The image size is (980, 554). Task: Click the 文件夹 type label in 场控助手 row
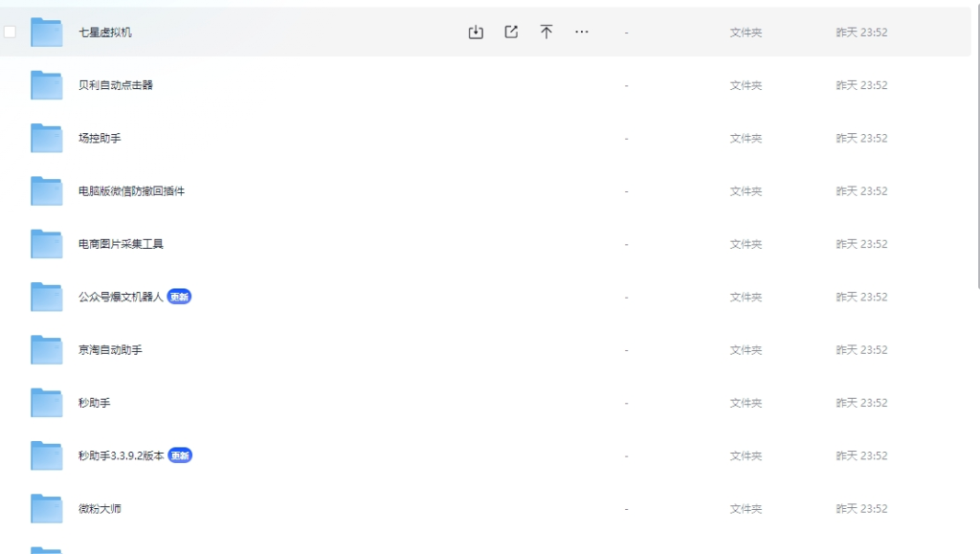click(746, 139)
